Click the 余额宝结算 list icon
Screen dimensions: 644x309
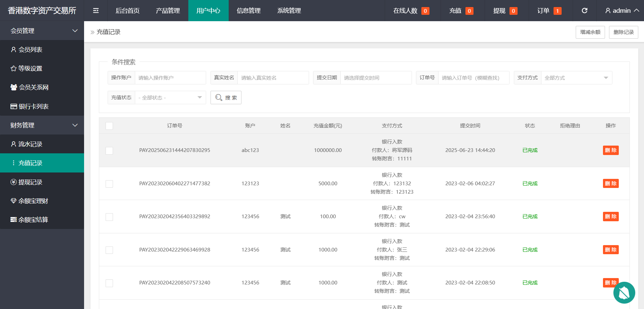(13, 220)
